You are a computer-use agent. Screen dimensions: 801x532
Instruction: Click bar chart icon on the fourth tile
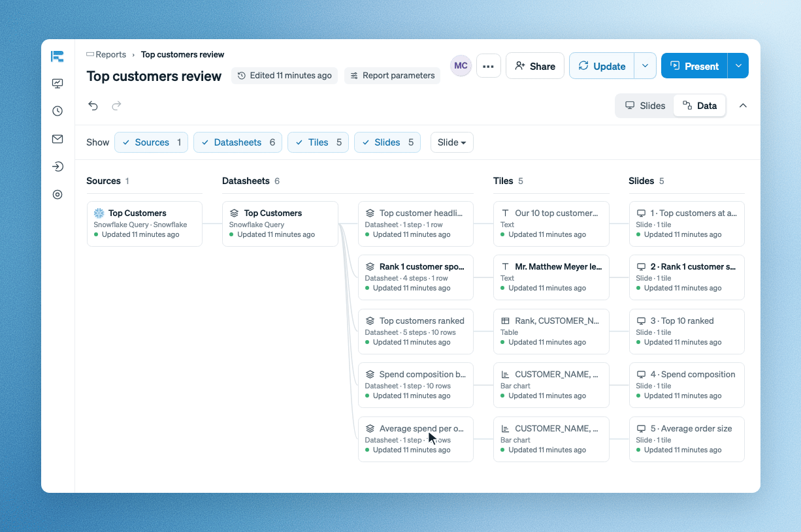[x=505, y=375]
